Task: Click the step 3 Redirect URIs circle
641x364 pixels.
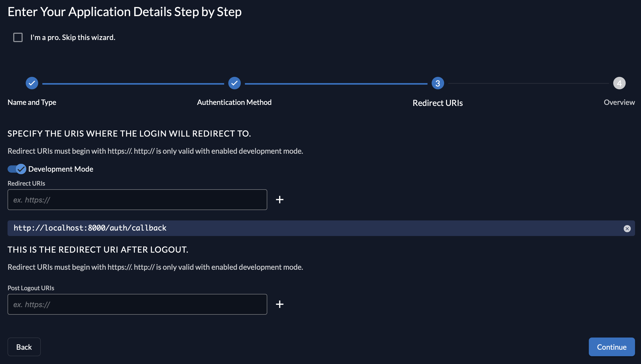Action: tap(438, 83)
